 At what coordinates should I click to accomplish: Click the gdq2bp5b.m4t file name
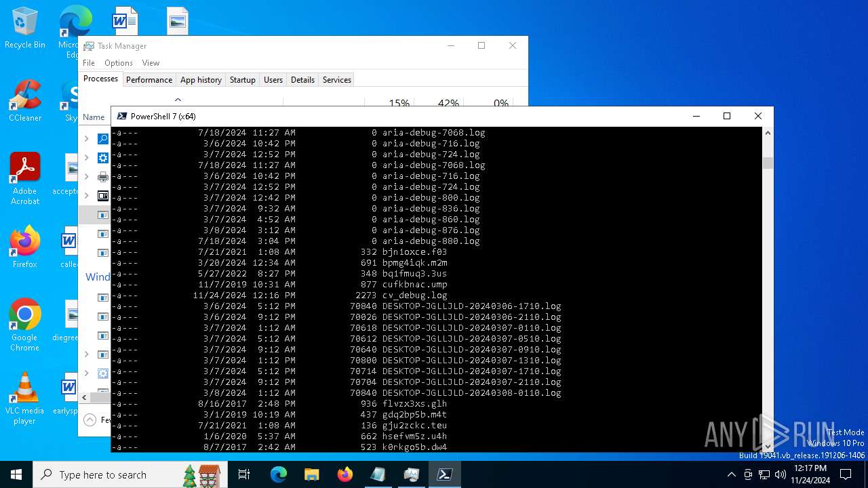415,415
